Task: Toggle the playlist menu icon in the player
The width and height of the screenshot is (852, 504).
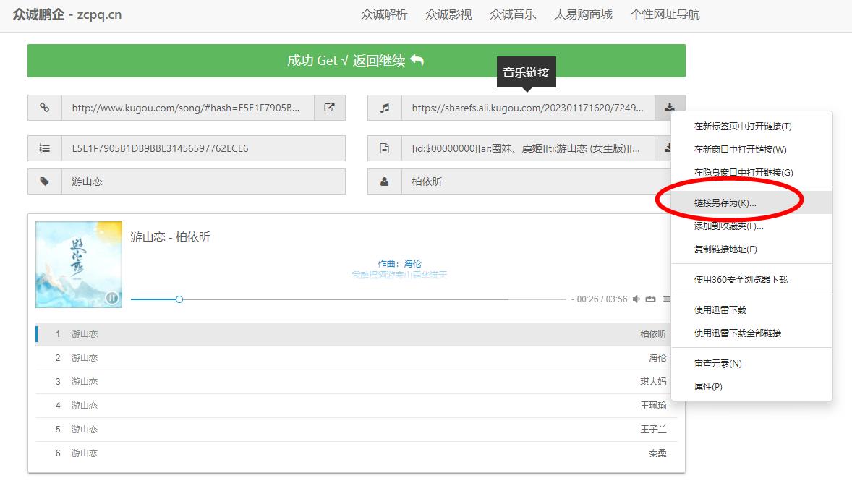Action: pos(666,299)
